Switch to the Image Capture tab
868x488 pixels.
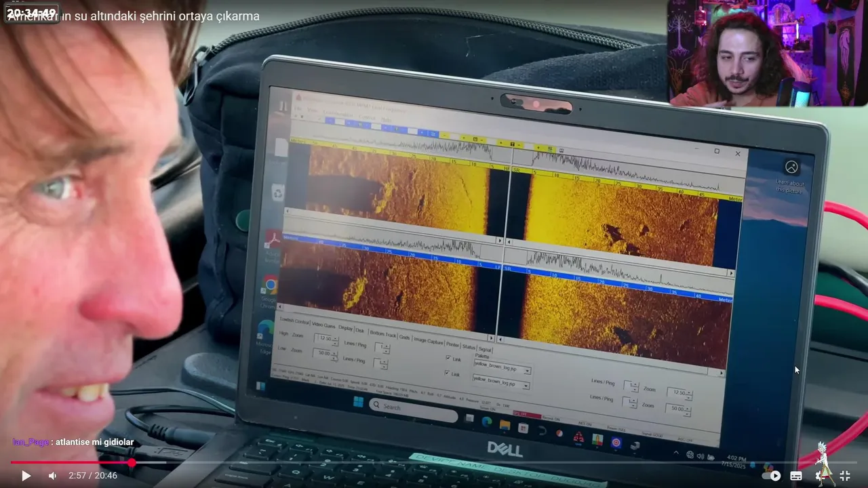coord(428,341)
